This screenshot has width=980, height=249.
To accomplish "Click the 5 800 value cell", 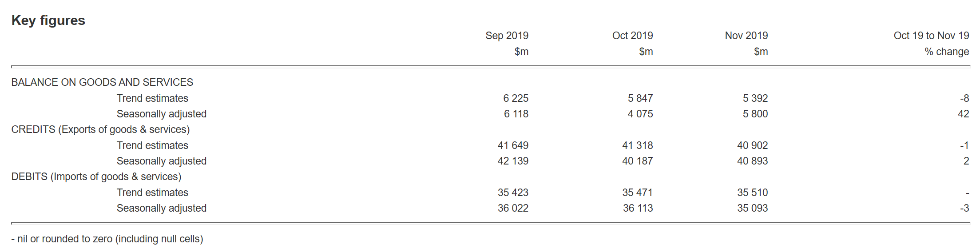I will tap(755, 114).
